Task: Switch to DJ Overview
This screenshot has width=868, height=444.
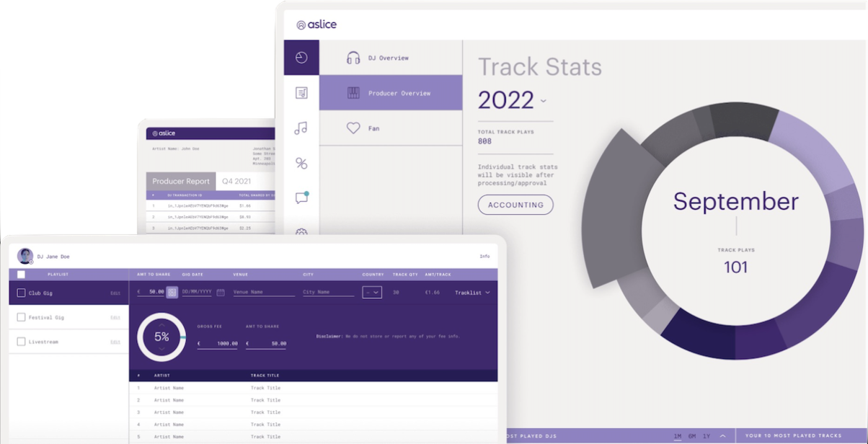Action: (x=389, y=58)
